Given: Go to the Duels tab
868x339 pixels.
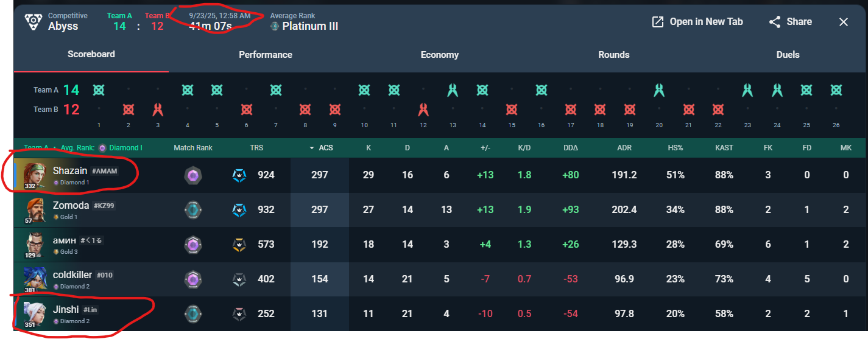Looking at the screenshot, I should coord(788,55).
